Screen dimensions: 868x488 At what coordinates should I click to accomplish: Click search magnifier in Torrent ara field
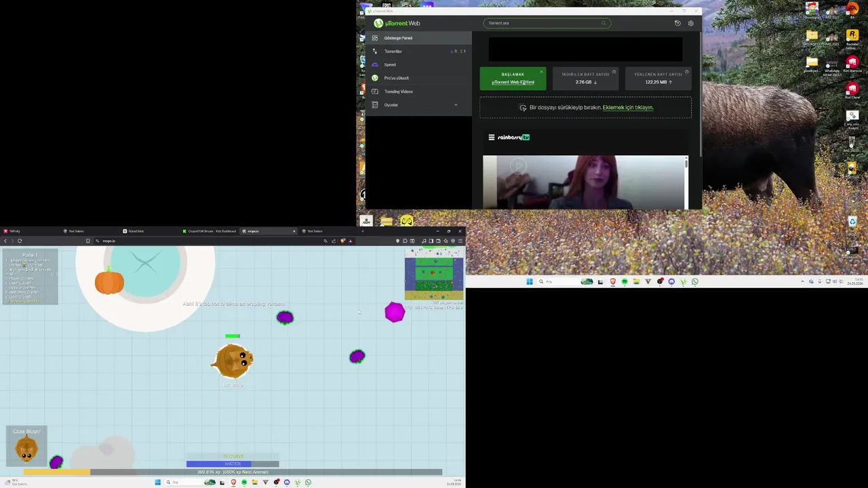[604, 23]
